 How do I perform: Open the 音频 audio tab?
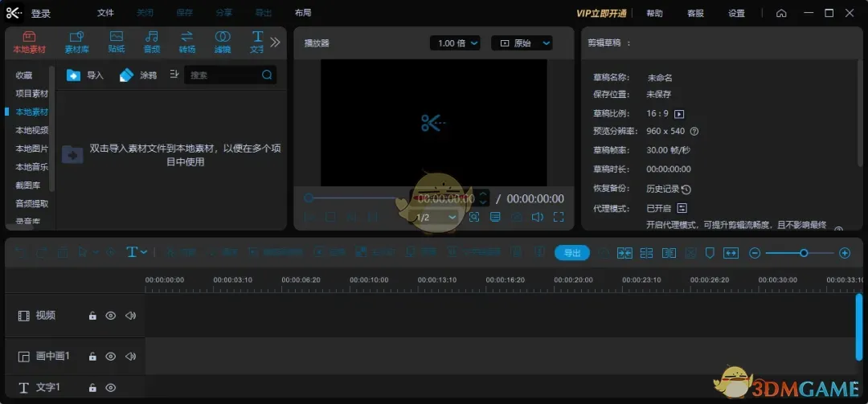point(152,42)
